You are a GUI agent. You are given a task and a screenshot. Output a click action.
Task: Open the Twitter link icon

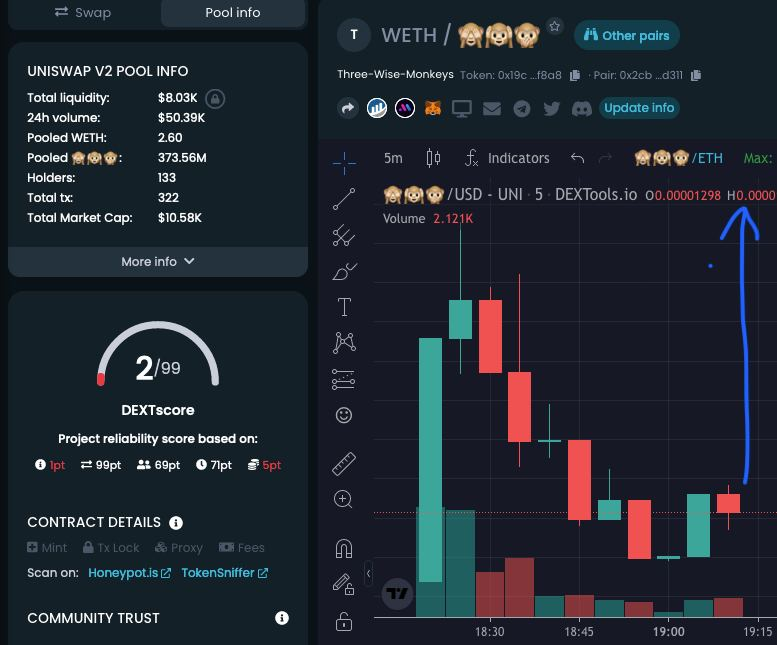coord(551,108)
